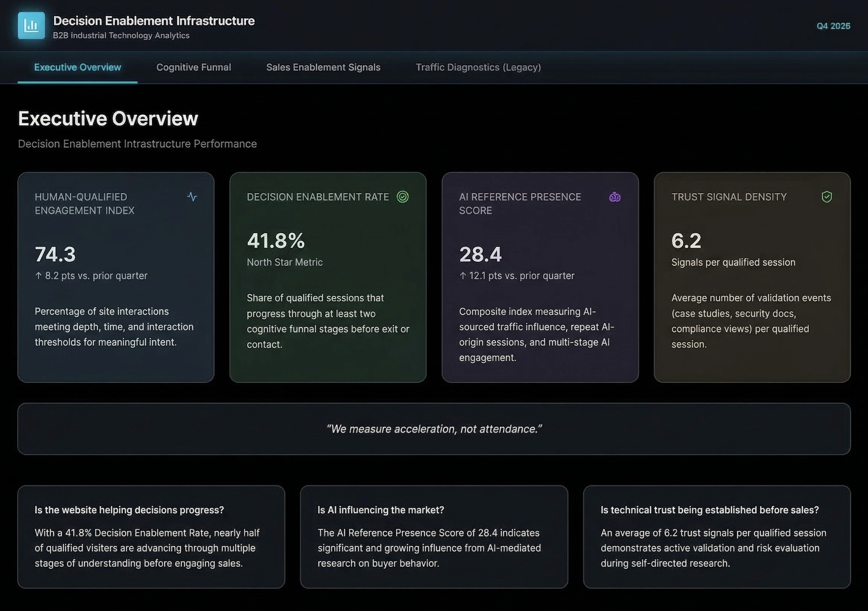Click the bar chart app logo icon
This screenshot has width=868, height=611.
coord(31,26)
